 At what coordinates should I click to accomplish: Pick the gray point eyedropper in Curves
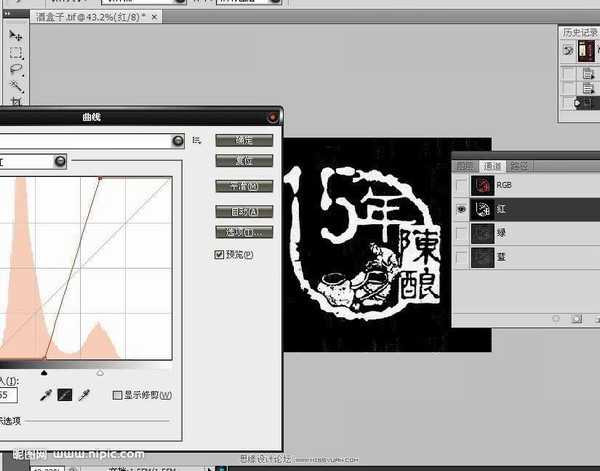click(x=65, y=396)
